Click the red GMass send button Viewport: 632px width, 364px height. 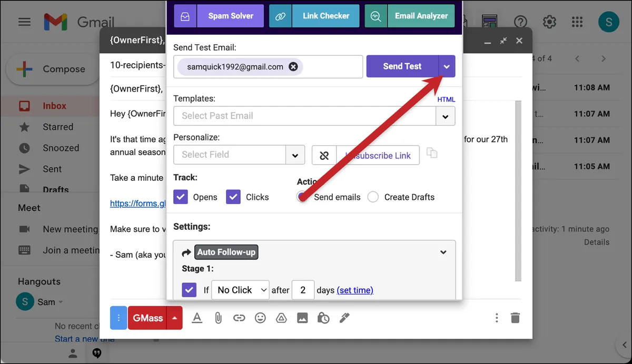(147, 318)
